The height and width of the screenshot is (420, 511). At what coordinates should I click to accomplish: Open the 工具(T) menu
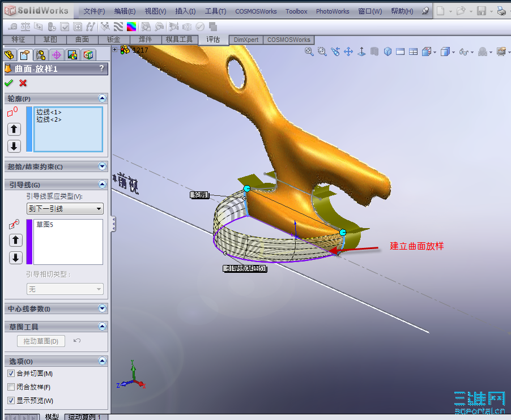pos(215,11)
